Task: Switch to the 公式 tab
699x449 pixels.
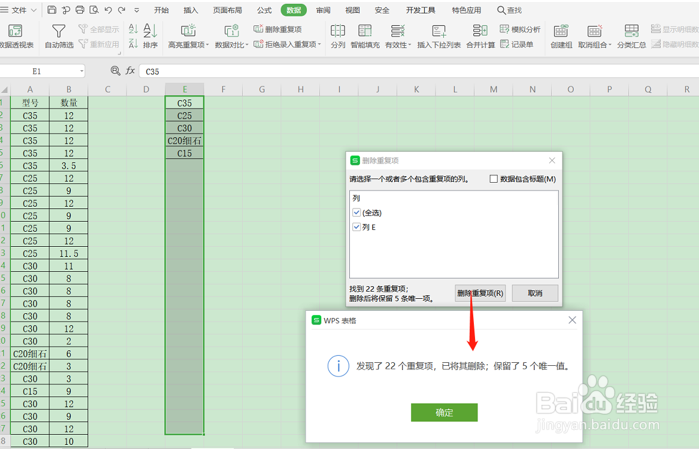Action: click(x=264, y=10)
